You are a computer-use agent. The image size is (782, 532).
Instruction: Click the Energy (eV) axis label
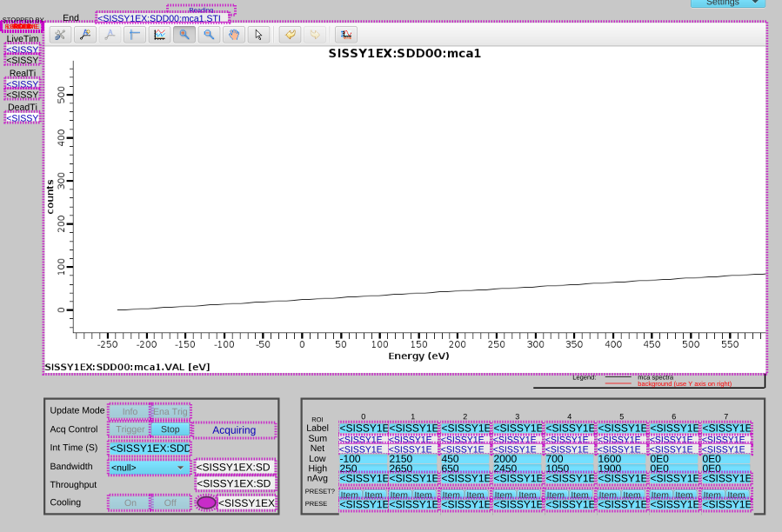(x=419, y=356)
